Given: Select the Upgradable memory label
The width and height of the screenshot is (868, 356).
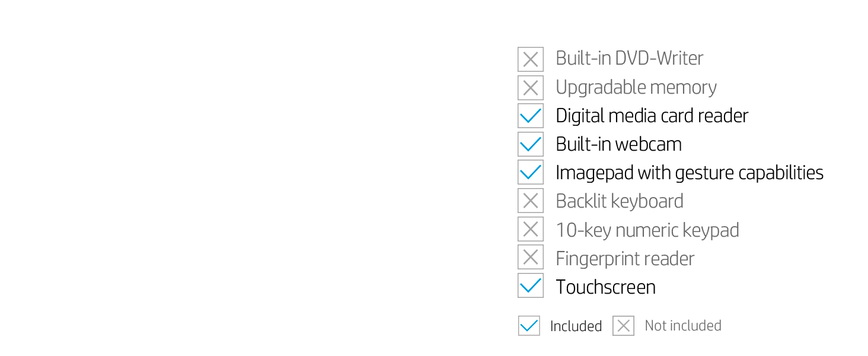Looking at the screenshot, I should coord(636,87).
